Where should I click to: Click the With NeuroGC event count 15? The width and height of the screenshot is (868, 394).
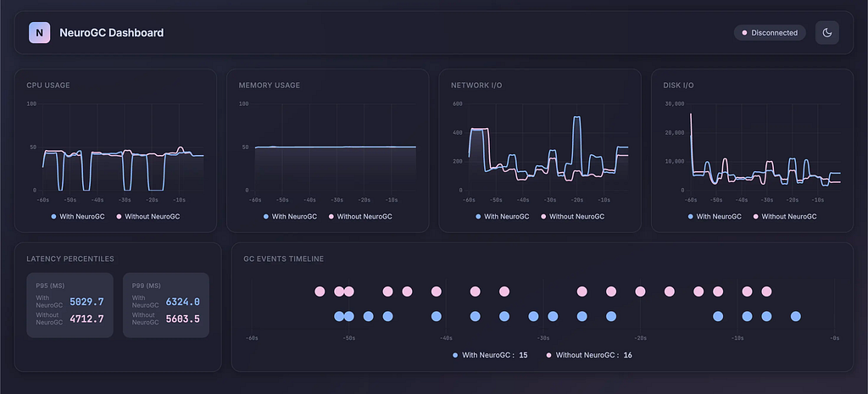523,355
